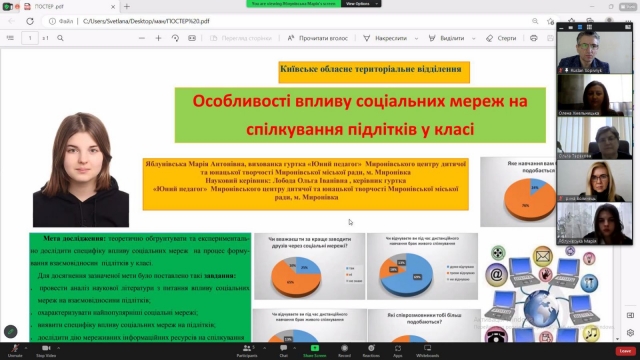Close the ПОСТЕР.pdf tab

[x=113, y=7]
